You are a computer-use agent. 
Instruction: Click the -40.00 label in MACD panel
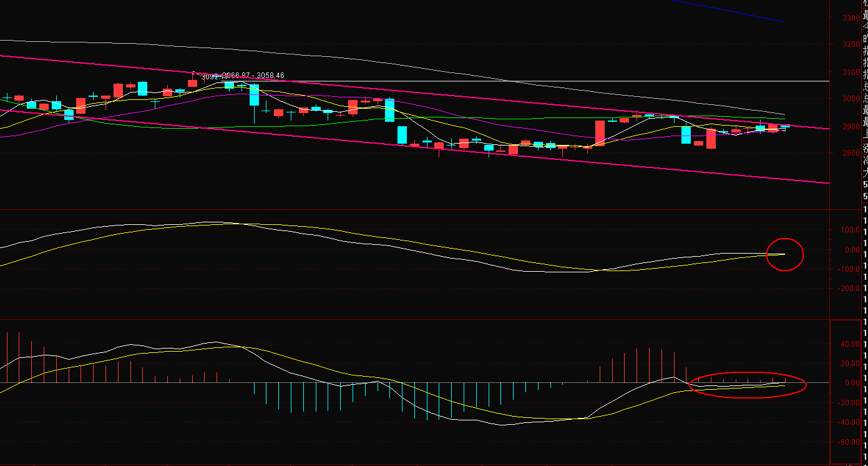point(848,422)
